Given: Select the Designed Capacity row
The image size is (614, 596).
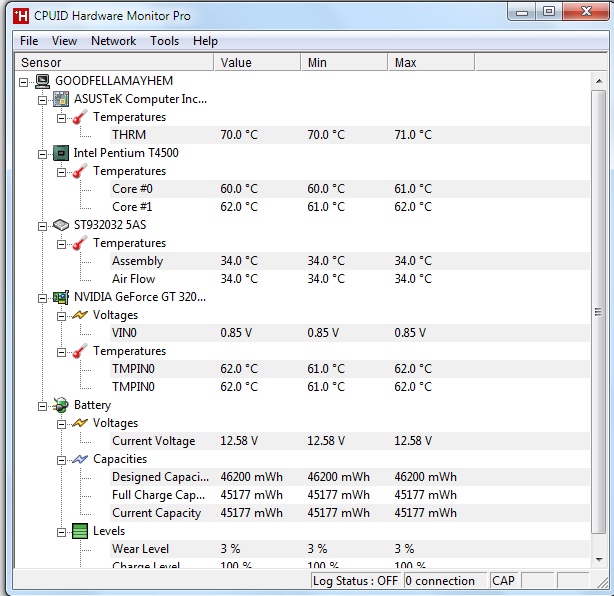Looking at the screenshot, I should [350, 477].
